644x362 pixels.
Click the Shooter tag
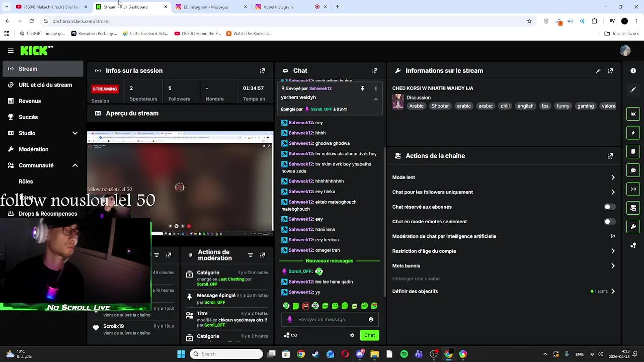440,106
